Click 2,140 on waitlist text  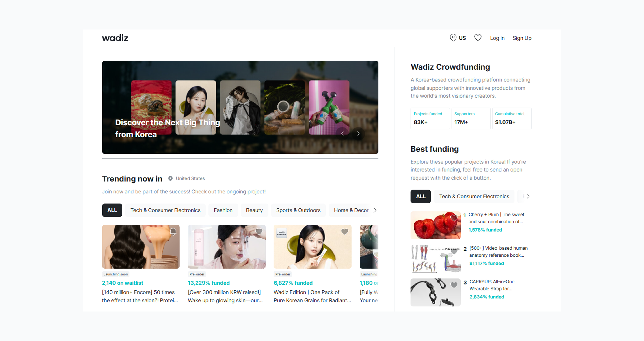(123, 283)
